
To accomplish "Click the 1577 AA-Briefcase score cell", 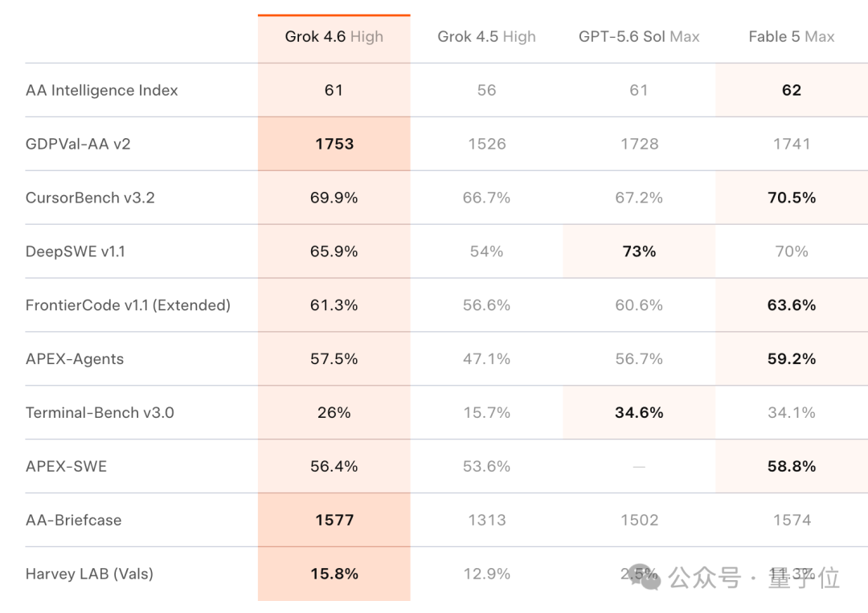I will coord(334,520).
